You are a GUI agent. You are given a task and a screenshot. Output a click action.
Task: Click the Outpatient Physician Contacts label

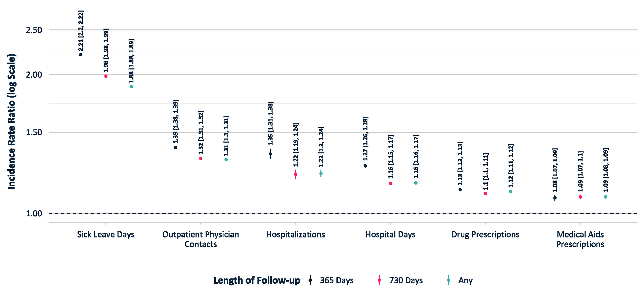pyautogui.click(x=201, y=239)
